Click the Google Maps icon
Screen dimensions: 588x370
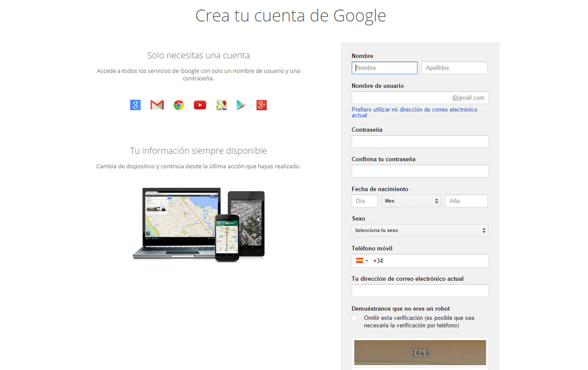(221, 105)
